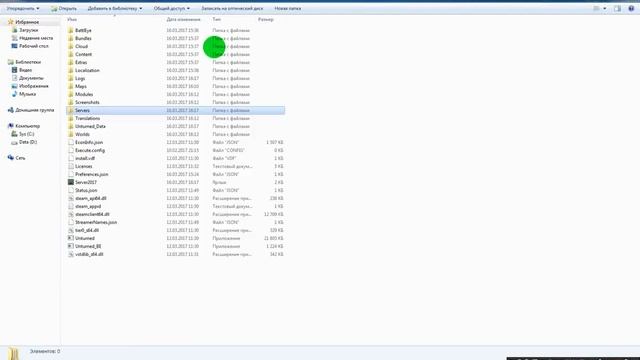Click the Content folder icon
Screen dimensions: 640x360
click(71, 54)
